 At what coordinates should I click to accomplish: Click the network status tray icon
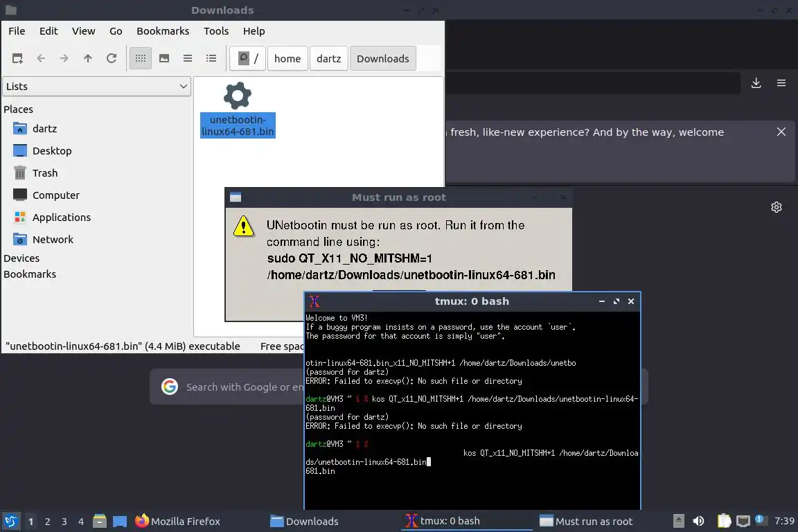click(x=743, y=521)
